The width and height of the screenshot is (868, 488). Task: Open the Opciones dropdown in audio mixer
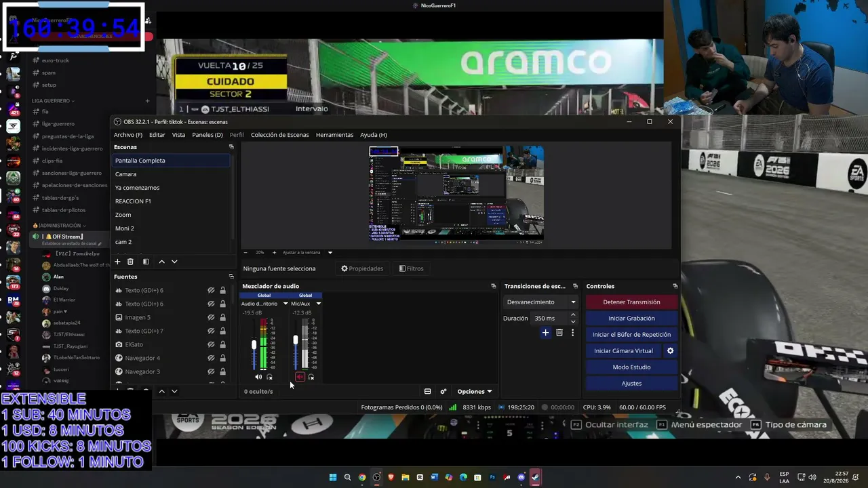click(x=475, y=391)
